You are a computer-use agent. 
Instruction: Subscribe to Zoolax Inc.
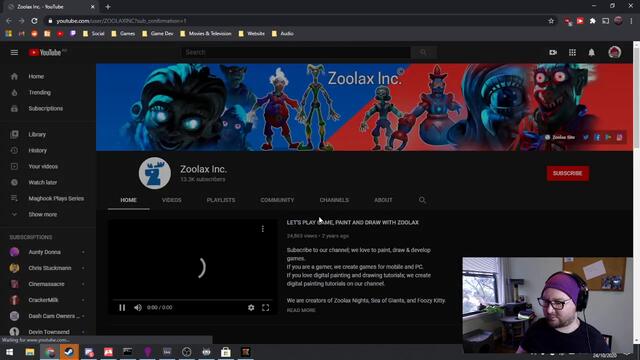(x=567, y=173)
